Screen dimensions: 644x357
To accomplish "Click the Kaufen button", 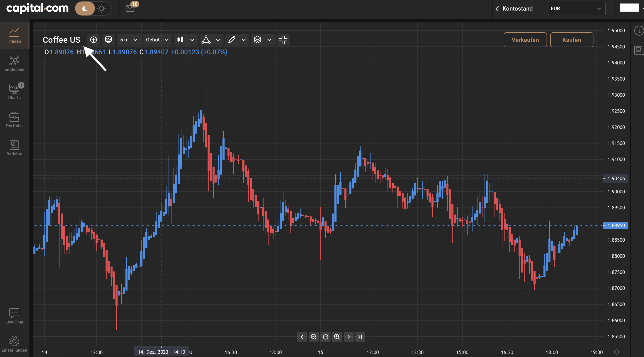I will point(571,40).
